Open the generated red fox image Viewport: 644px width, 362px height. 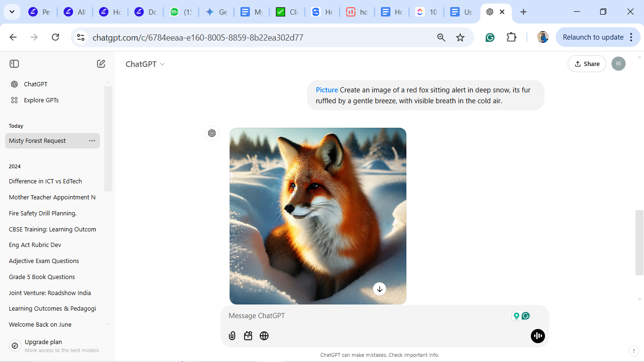[x=318, y=216]
